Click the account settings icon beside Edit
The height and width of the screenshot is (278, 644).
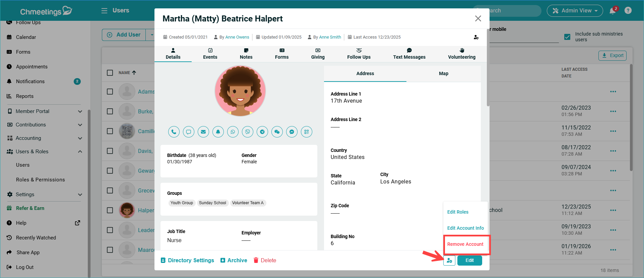[x=449, y=261]
